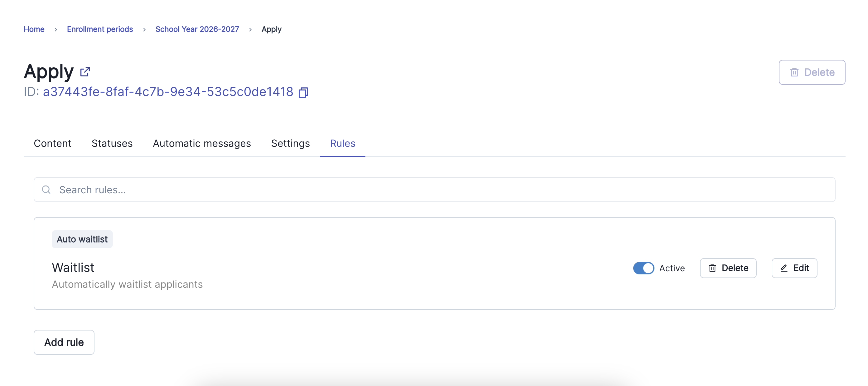Navigate to School Year 2026-2027 link
Screen dimensions: 868x386
click(x=197, y=29)
